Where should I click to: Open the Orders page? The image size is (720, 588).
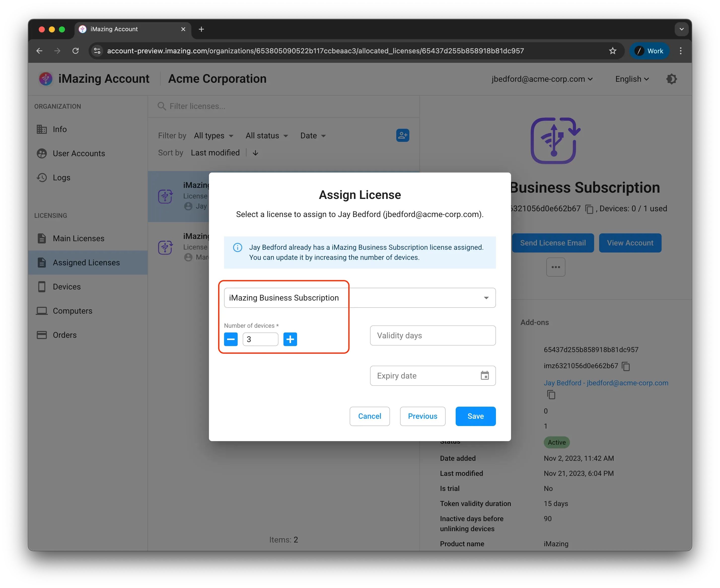click(x=64, y=335)
